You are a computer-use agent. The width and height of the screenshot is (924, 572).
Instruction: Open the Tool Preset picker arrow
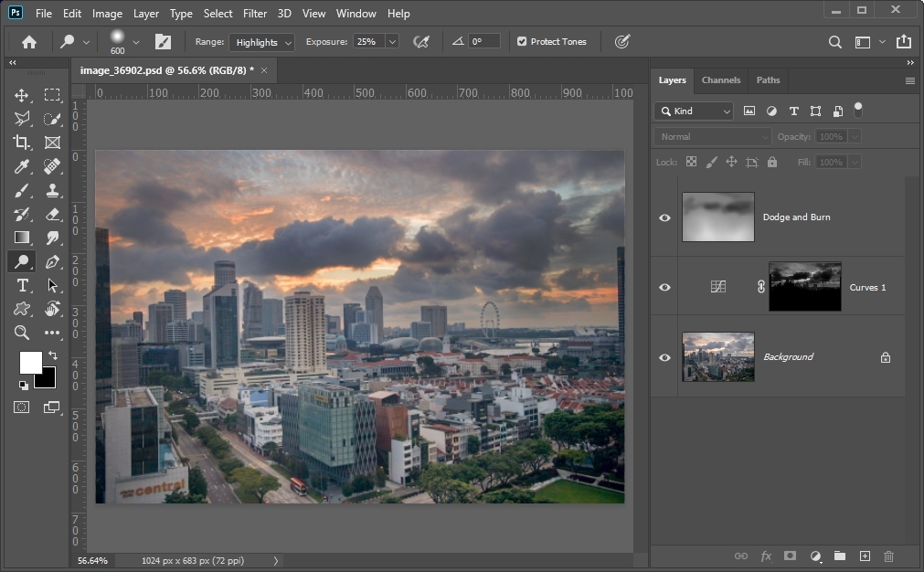pos(86,42)
